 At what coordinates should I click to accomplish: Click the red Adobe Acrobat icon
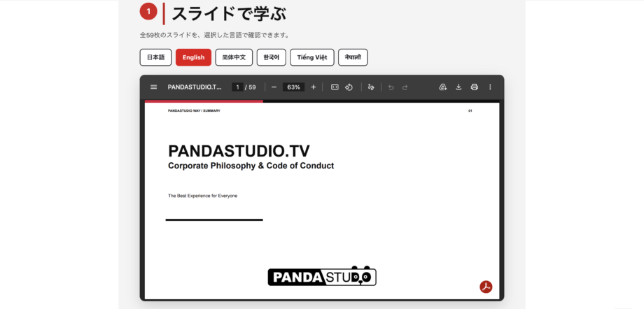tap(486, 287)
